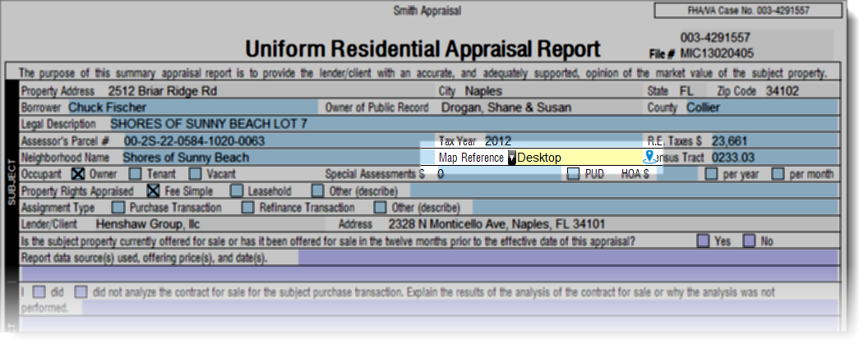Click the Census Tract field 0233.03

pos(774,157)
